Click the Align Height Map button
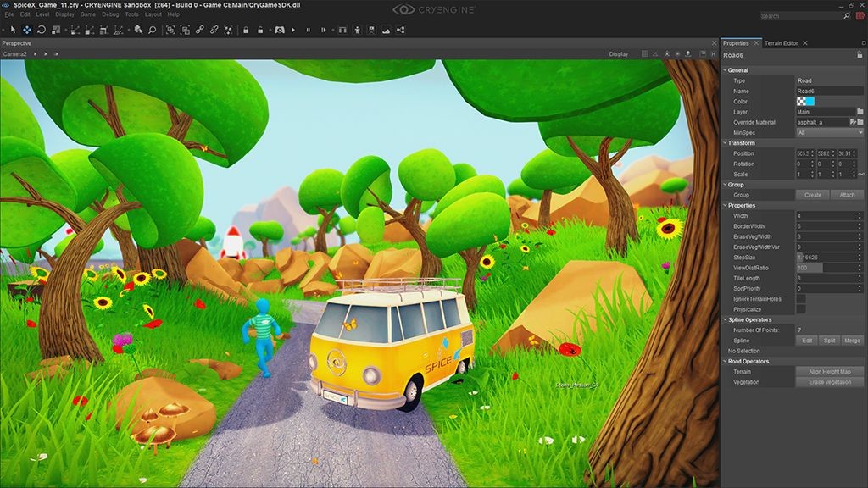This screenshot has height=488, width=868. [829, 372]
